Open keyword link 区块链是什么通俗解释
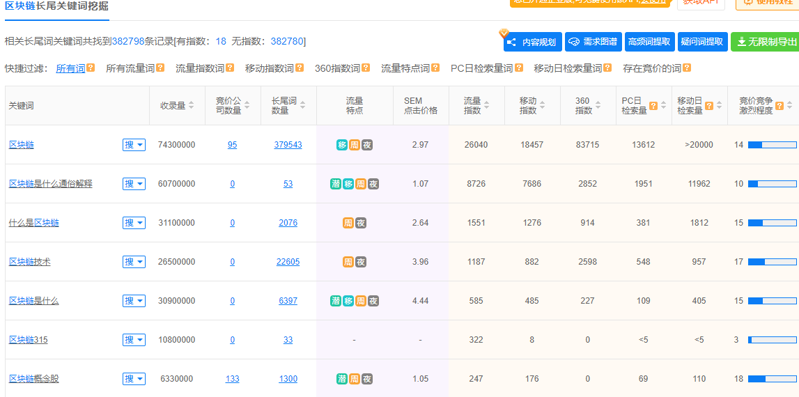Viewport: 799px width, 397px height. (x=50, y=184)
